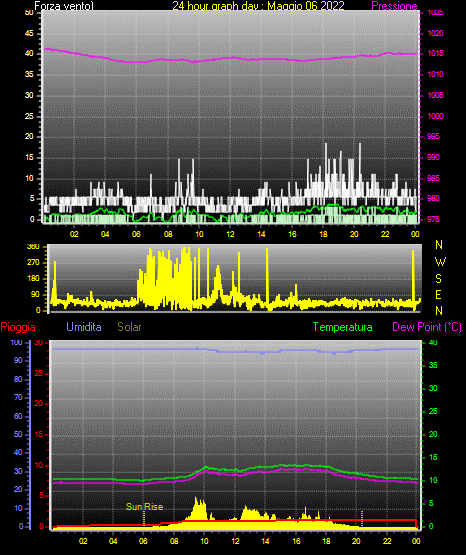Screen dimensions: 466x555
Task: Click the 'W' compass direction label
Action: [x=440, y=262]
